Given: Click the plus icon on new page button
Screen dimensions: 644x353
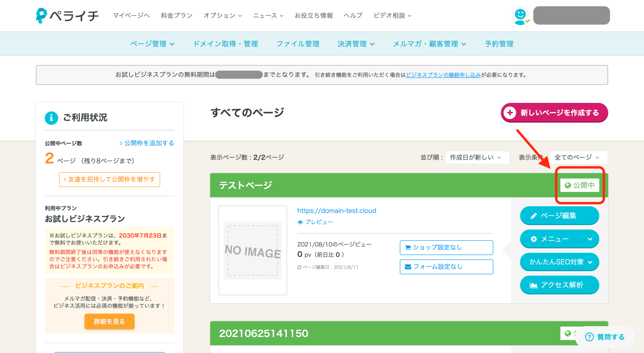Looking at the screenshot, I should pyautogui.click(x=510, y=113).
